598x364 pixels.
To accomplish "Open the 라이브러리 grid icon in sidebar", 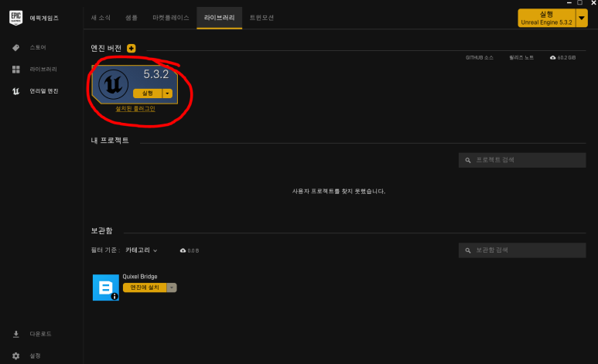I will pos(15,70).
